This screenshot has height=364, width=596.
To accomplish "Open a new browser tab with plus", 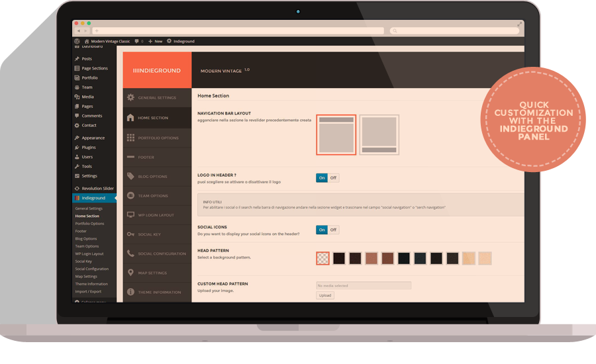I will 97,31.
